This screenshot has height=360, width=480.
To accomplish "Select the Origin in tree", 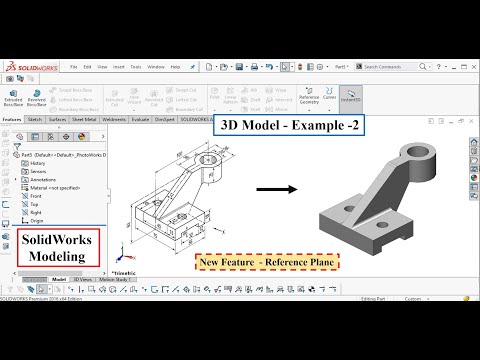I will point(32,221).
